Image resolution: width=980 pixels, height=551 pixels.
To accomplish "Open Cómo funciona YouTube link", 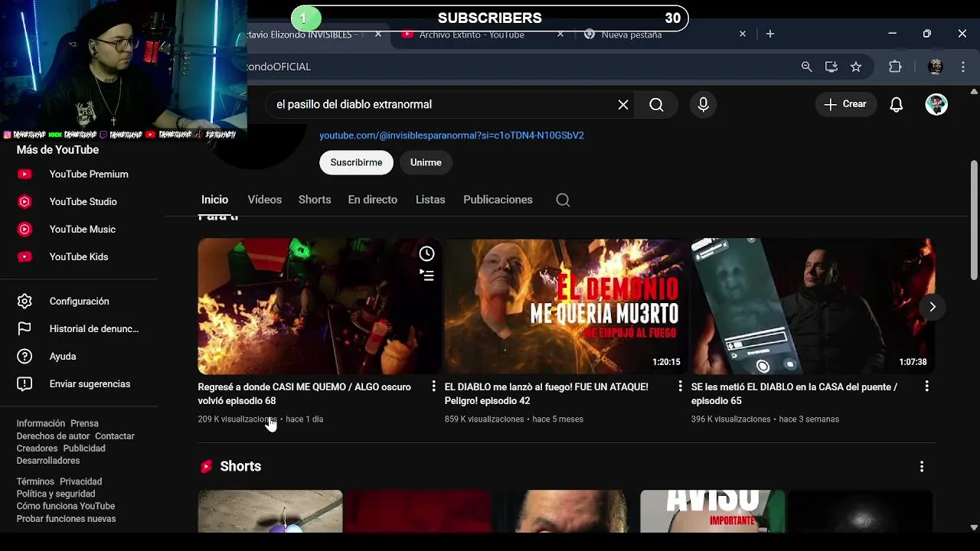I will (x=66, y=507).
